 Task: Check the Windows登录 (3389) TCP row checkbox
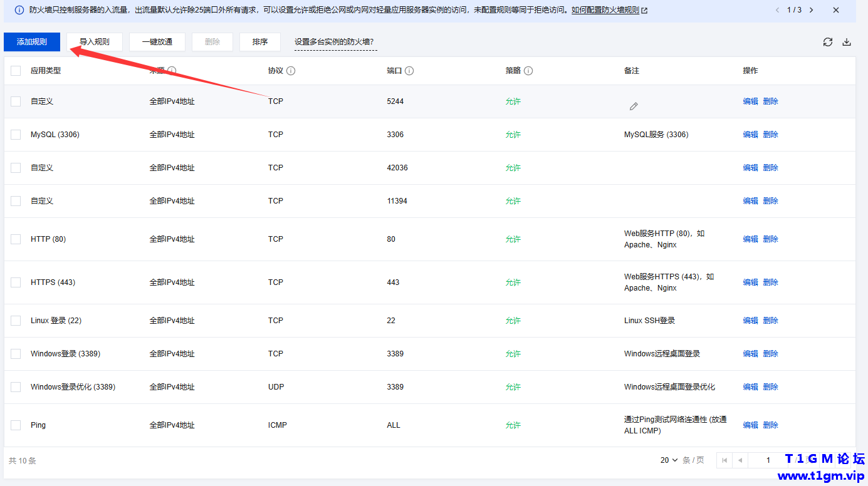pyautogui.click(x=16, y=354)
